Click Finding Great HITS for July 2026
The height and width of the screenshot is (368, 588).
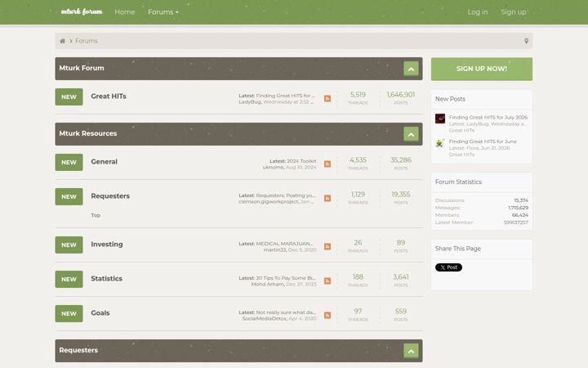[488, 117]
